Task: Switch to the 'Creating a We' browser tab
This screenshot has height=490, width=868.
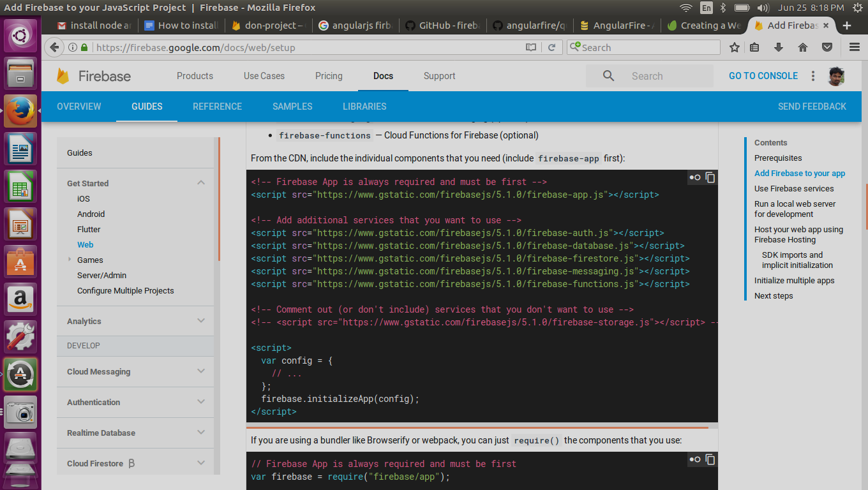Action: [704, 26]
